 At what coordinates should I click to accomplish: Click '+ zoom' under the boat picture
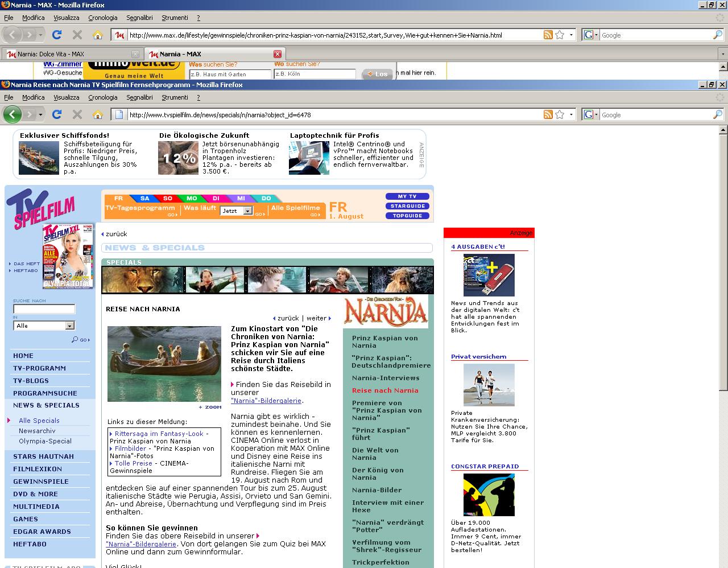(210, 407)
